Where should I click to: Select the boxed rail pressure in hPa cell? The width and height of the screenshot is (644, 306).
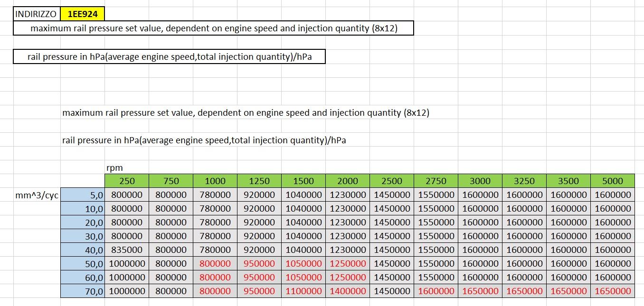(169, 57)
